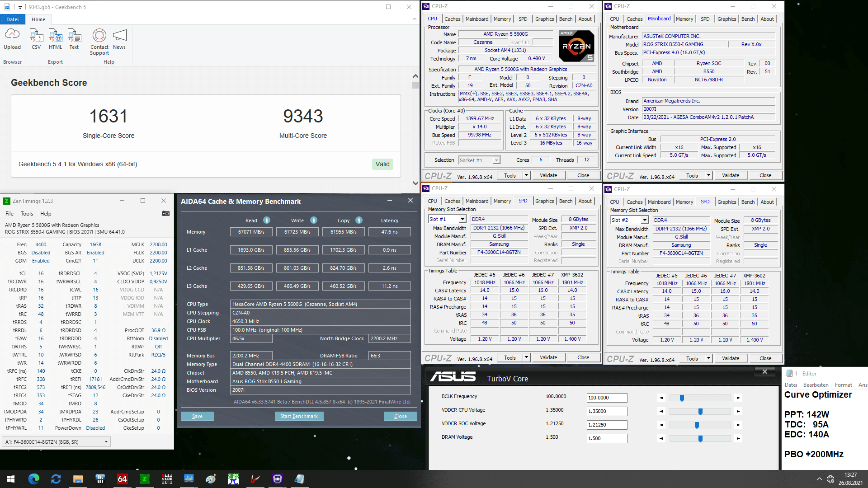Switch to Memory tab in CPU-Z Mainboard window
Viewport: 868px width, 488px height.
684,19
